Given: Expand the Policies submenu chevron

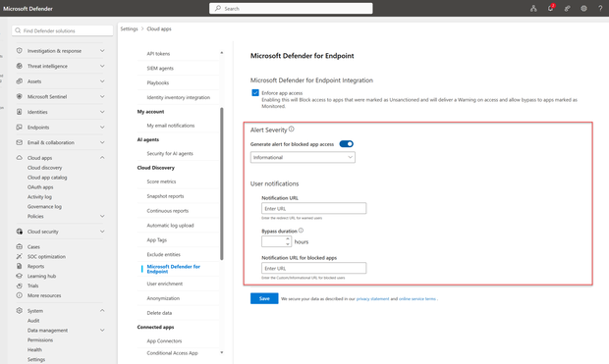Looking at the screenshot, I should [x=102, y=216].
